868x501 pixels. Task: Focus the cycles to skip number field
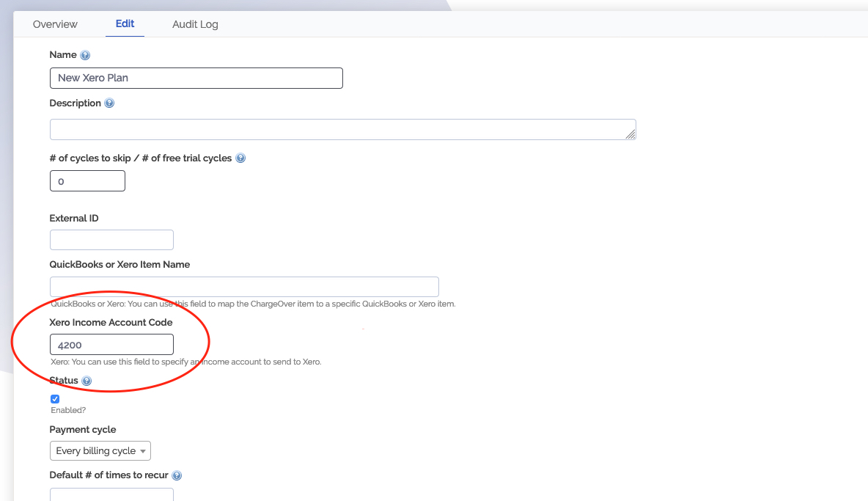tap(87, 181)
